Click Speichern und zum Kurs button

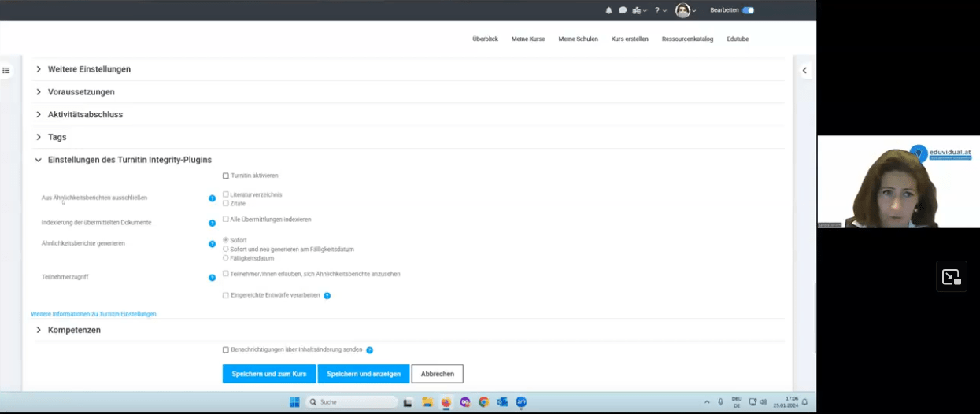coord(269,374)
